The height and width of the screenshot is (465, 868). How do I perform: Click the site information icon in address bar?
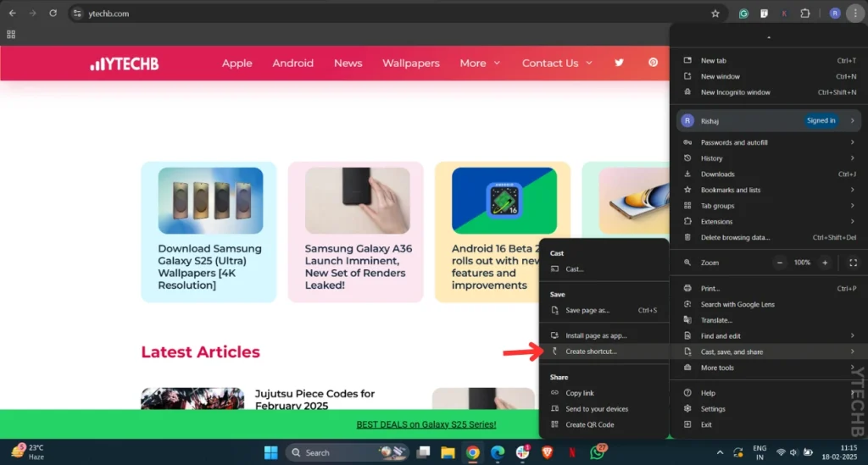77,14
